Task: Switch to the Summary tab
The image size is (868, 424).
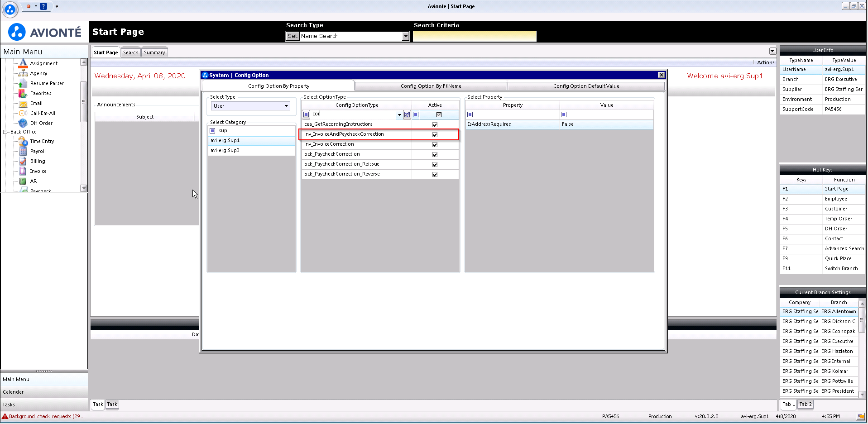Action: click(154, 52)
